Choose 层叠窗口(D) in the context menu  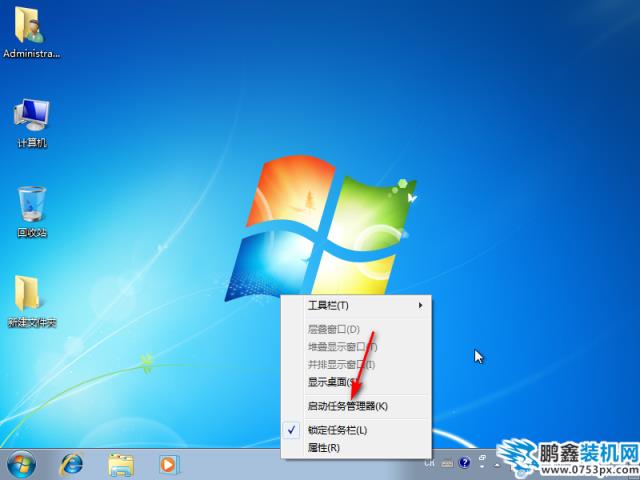(356, 329)
